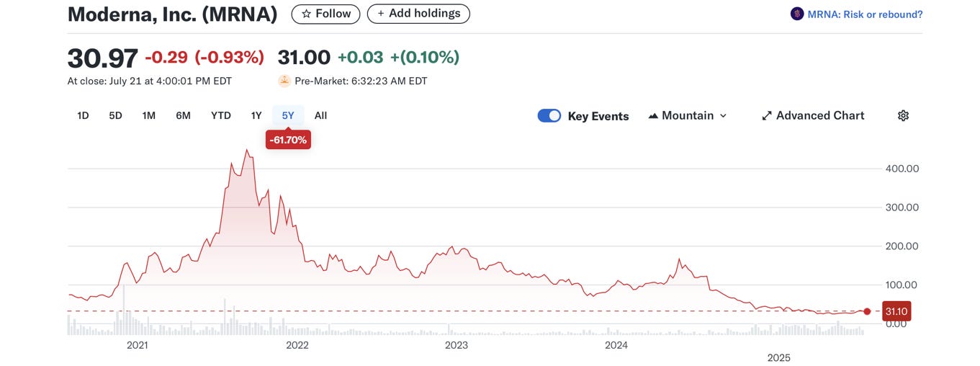
Task: Click Pre-Market: 6:32:23 AM EDT text
Action: 361,81
